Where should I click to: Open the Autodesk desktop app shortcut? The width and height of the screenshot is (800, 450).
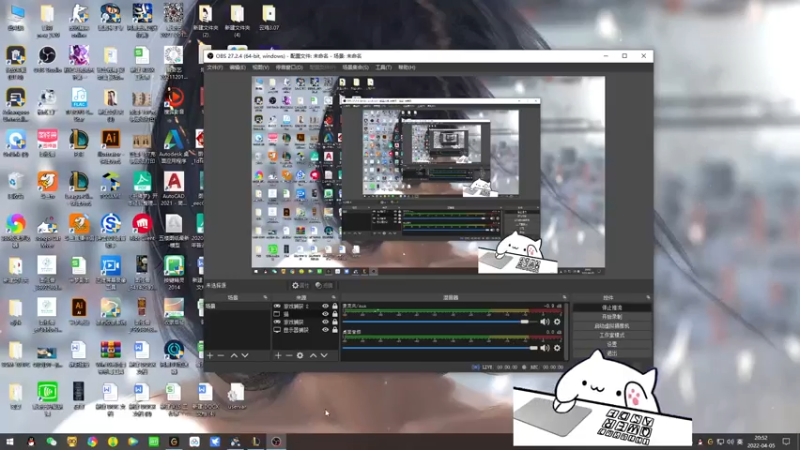click(173, 146)
